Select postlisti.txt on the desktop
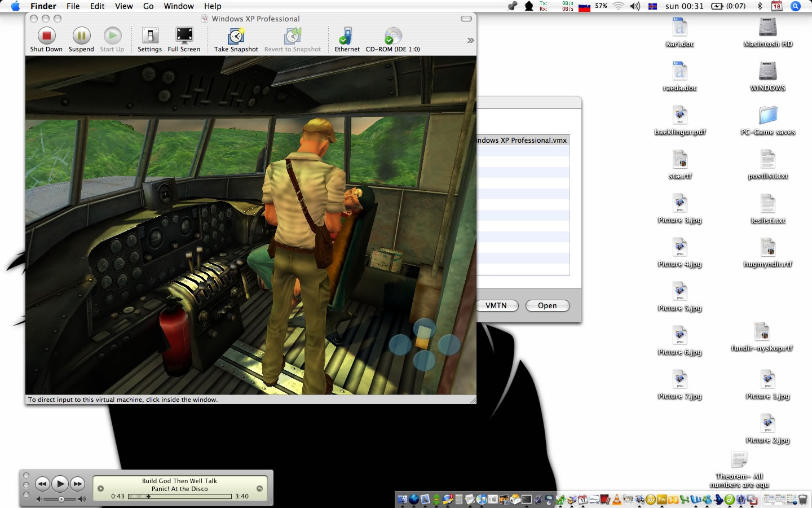This screenshot has height=508, width=812. [767, 164]
